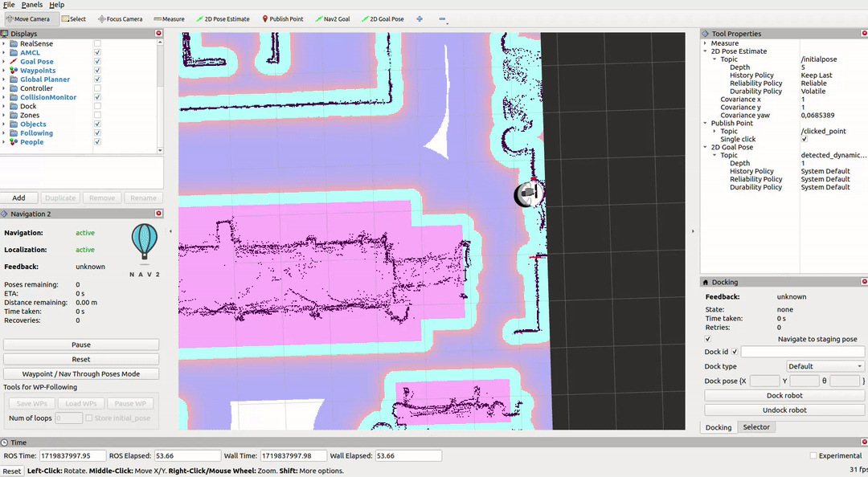Viewport: 868px width, 477px height.
Task: Toggle the Objects display checkbox
Action: [x=97, y=124]
